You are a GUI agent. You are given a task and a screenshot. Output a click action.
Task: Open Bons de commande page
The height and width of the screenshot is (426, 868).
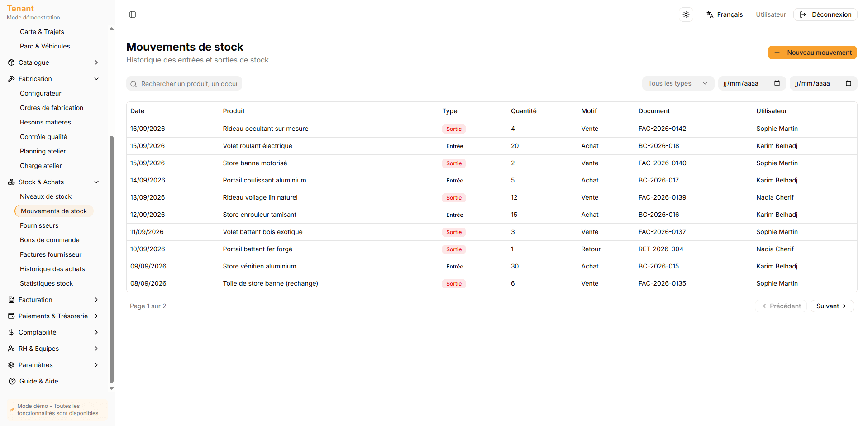click(x=50, y=240)
